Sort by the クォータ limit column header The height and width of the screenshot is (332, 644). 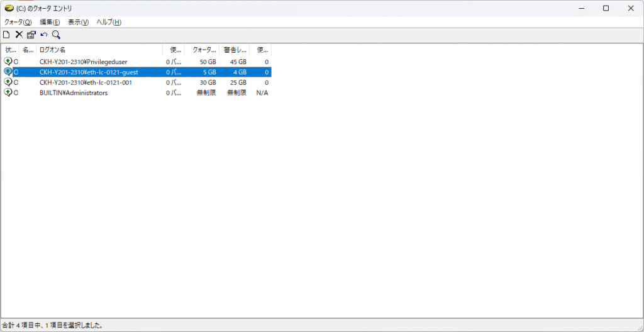(202, 50)
